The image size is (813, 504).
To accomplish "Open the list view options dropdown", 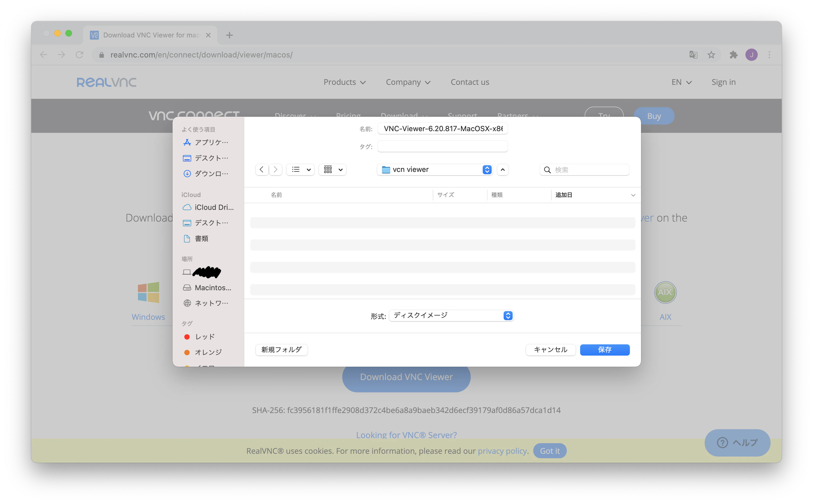I will (x=300, y=170).
